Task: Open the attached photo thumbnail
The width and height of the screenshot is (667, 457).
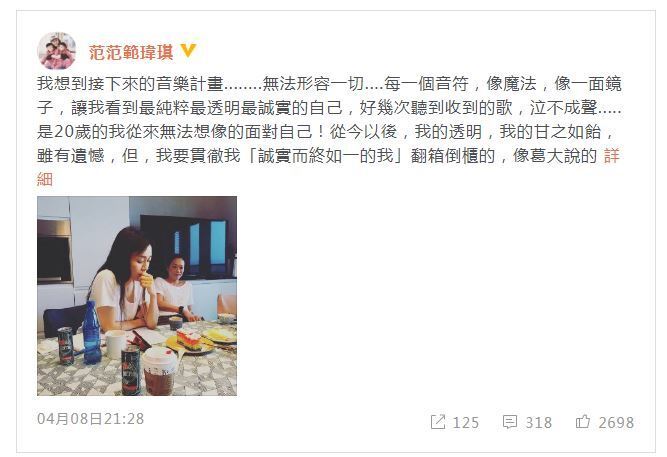Action: [x=137, y=296]
